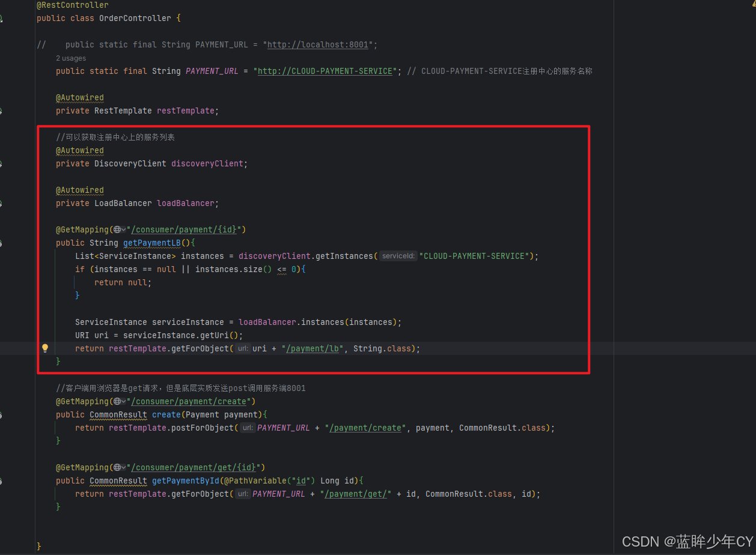
Task: Click globe icon beside "/consumer/payment/{id}" mapping
Action: click(x=117, y=229)
